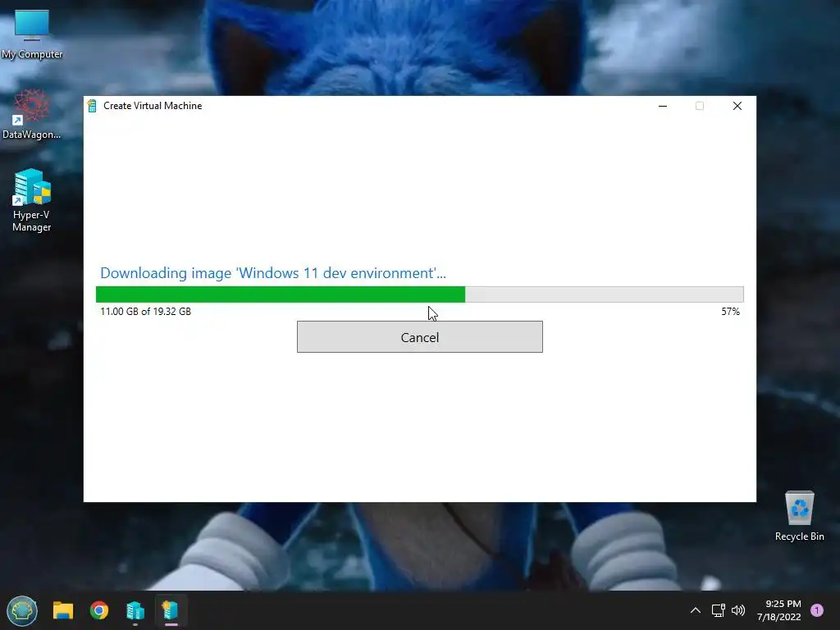Open the notification center badge

(817, 610)
